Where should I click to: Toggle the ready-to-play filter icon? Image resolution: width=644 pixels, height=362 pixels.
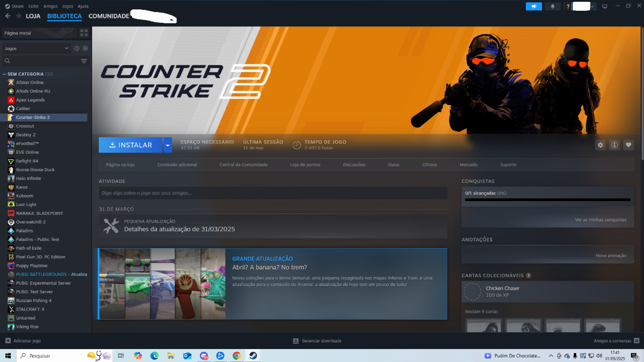point(85,48)
